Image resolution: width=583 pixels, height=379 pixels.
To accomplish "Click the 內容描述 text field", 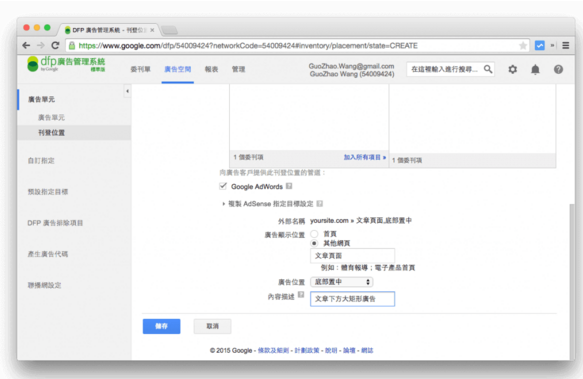I will (352, 299).
